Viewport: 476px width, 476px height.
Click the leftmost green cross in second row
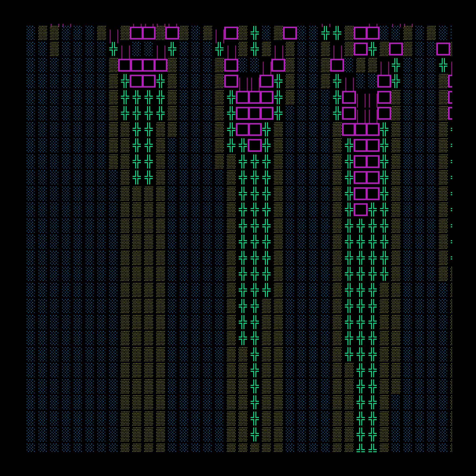[113, 49]
